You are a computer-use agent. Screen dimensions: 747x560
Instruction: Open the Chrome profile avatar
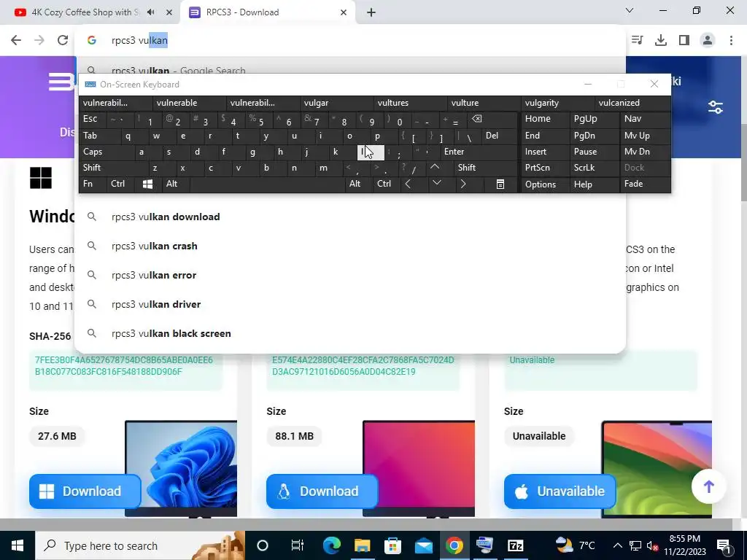708,41
